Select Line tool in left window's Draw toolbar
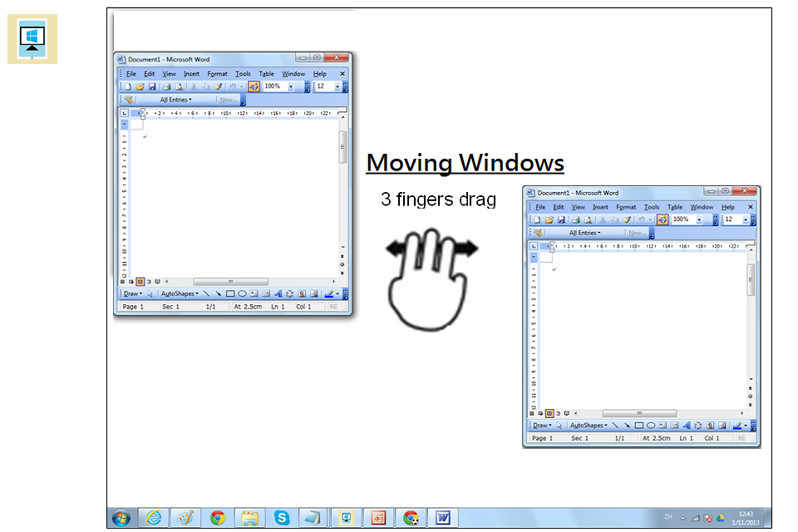This screenshot has width=798, height=532. 206,293
